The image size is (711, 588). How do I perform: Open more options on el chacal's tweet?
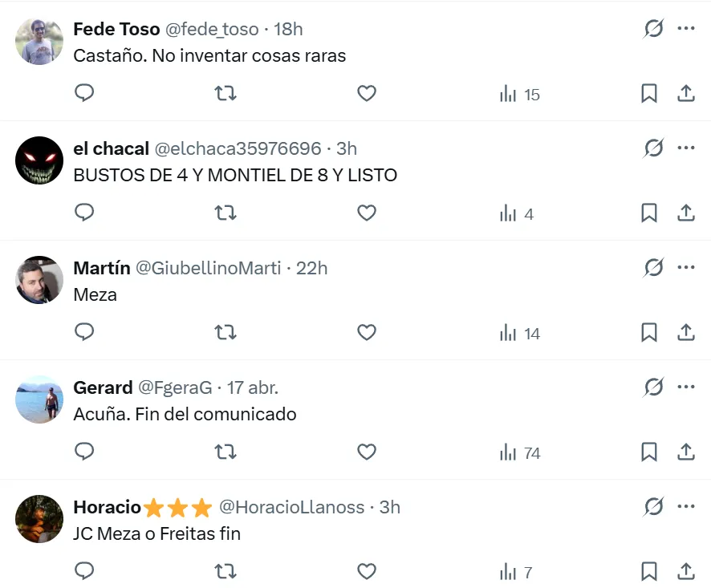[x=686, y=148]
